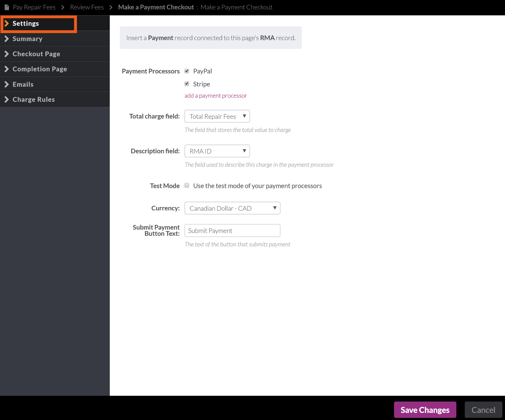This screenshot has height=420, width=505.
Task: Click the page document icon in breadcrumb
Action: tap(7, 7)
